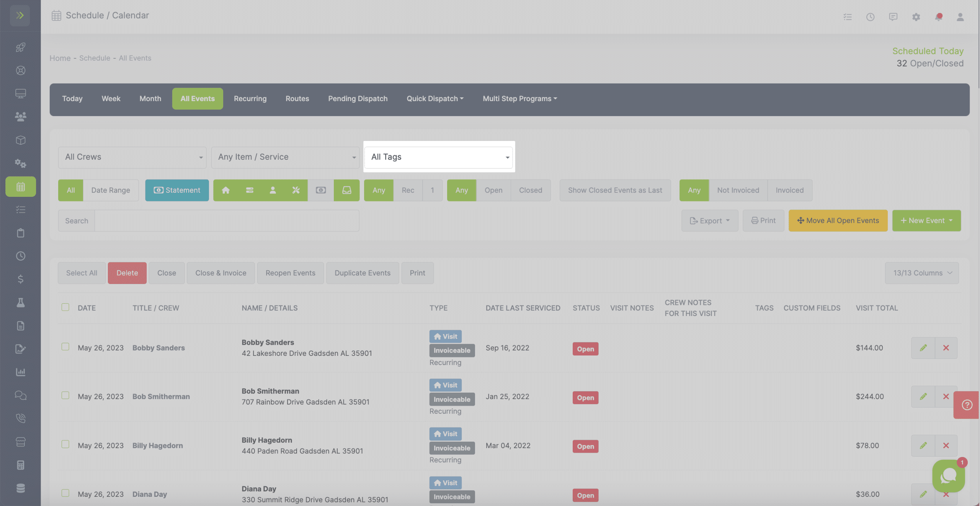The image size is (980, 506).
Task: Click the Move All Open Events button
Action: [x=838, y=221]
